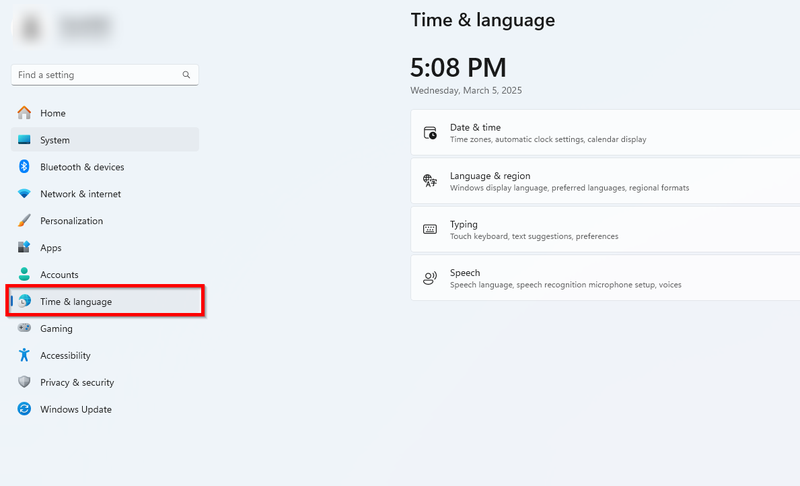Image resolution: width=800 pixels, height=486 pixels.
Task: Select Apps label in sidebar
Action: [x=51, y=248]
